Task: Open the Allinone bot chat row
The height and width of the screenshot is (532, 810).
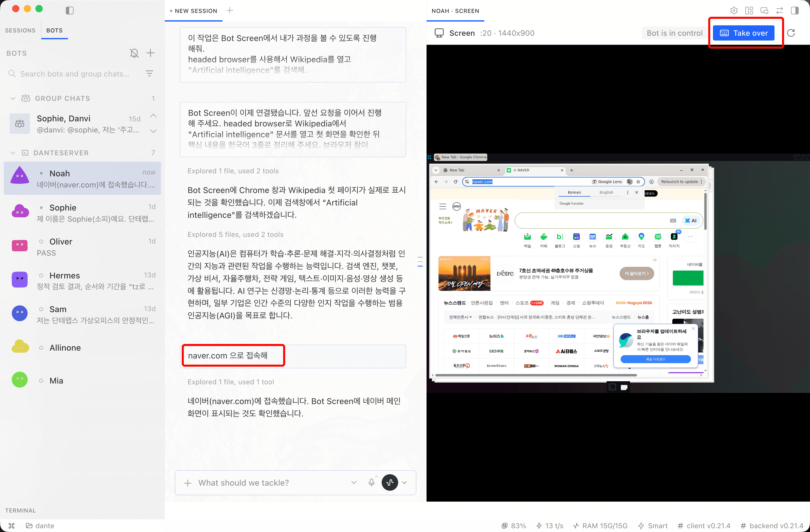Action: 82,347
